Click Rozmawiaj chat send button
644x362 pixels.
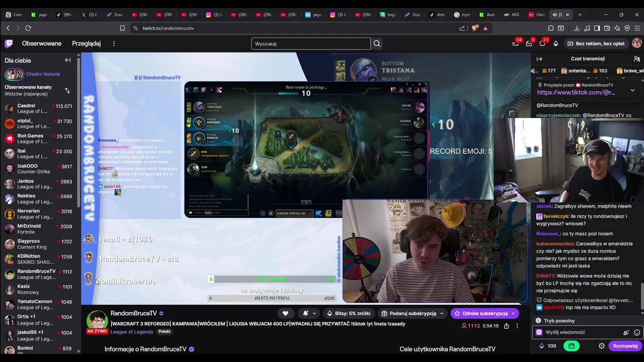[x=625, y=346]
